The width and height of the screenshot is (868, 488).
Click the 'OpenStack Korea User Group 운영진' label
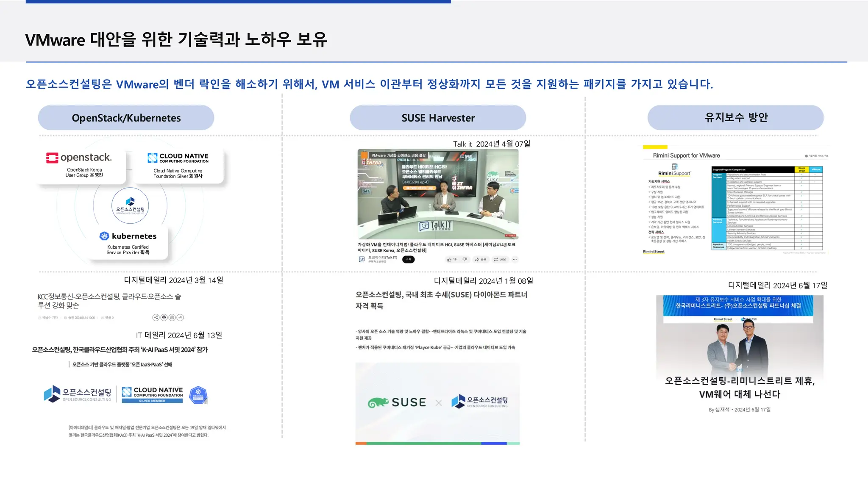[x=84, y=172]
